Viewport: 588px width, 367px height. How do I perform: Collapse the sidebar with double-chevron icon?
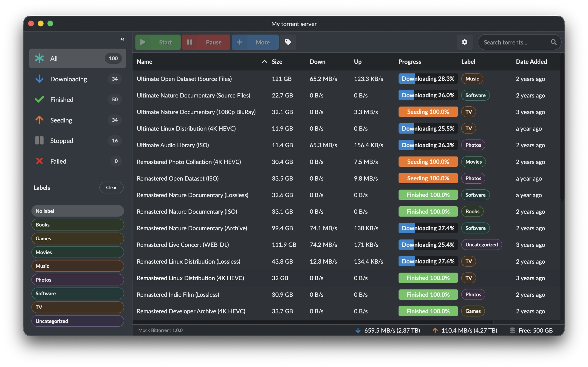(x=122, y=39)
